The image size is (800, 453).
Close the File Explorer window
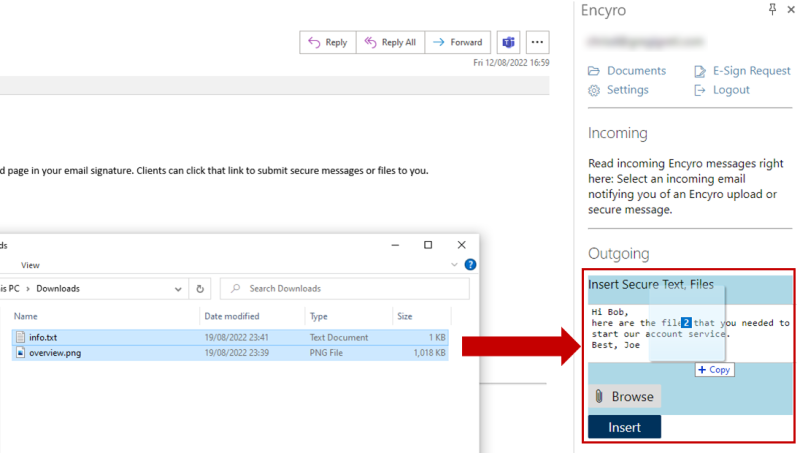(x=462, y=245)
